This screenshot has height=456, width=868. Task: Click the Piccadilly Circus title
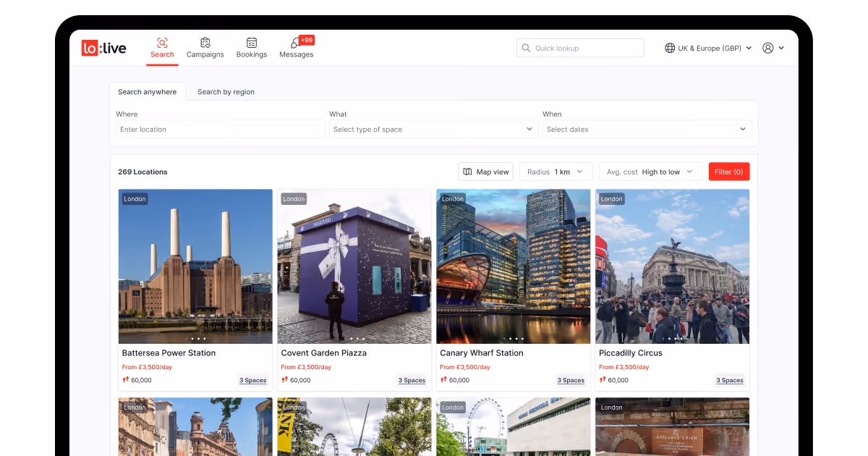631,353
